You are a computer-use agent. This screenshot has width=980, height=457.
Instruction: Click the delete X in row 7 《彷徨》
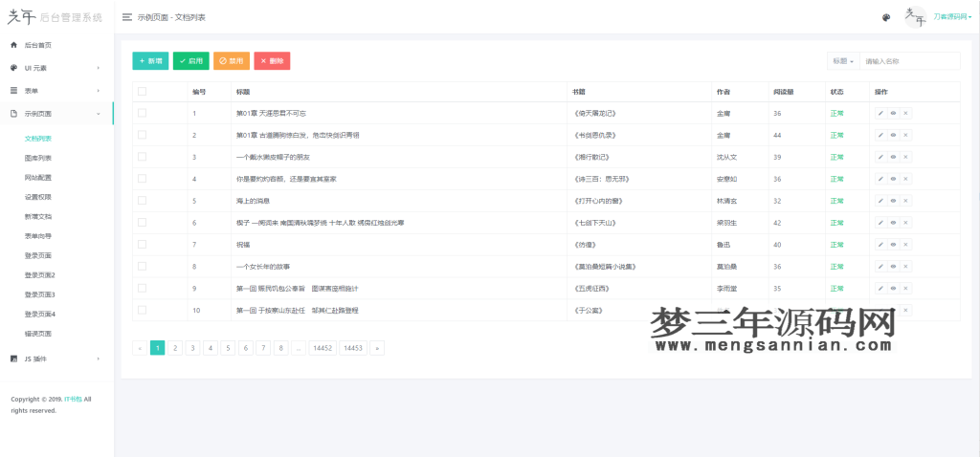point(905,244)
